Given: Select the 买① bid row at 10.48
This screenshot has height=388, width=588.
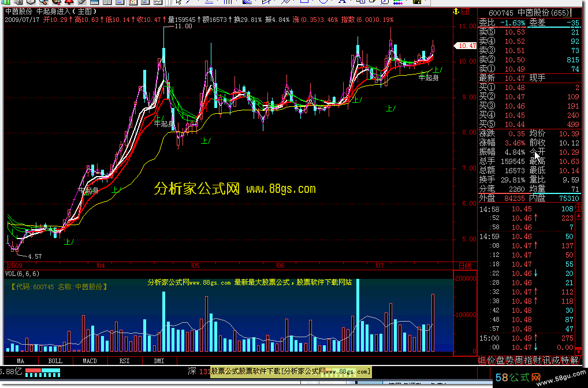Looking at the screenshot, I should [529, 88].
